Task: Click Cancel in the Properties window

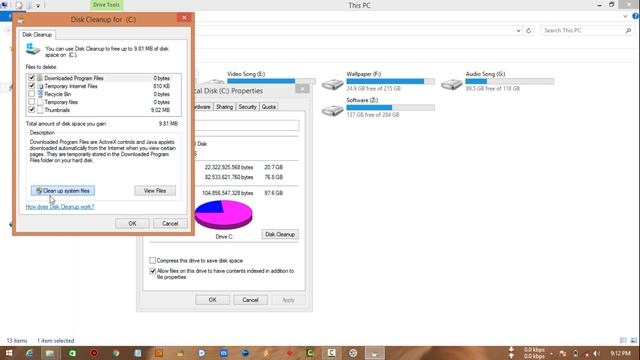Action: click(x=250, y=300)
